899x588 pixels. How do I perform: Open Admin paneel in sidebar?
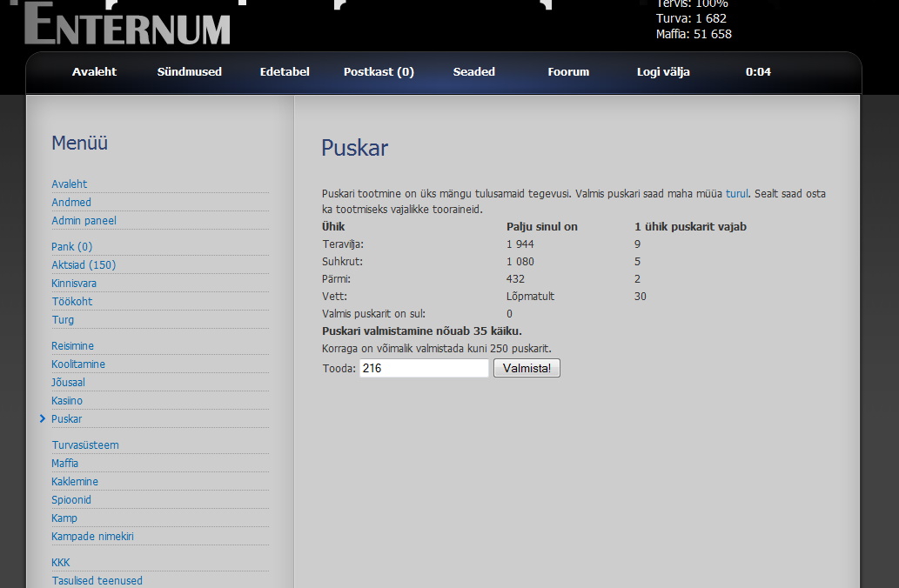84,221
